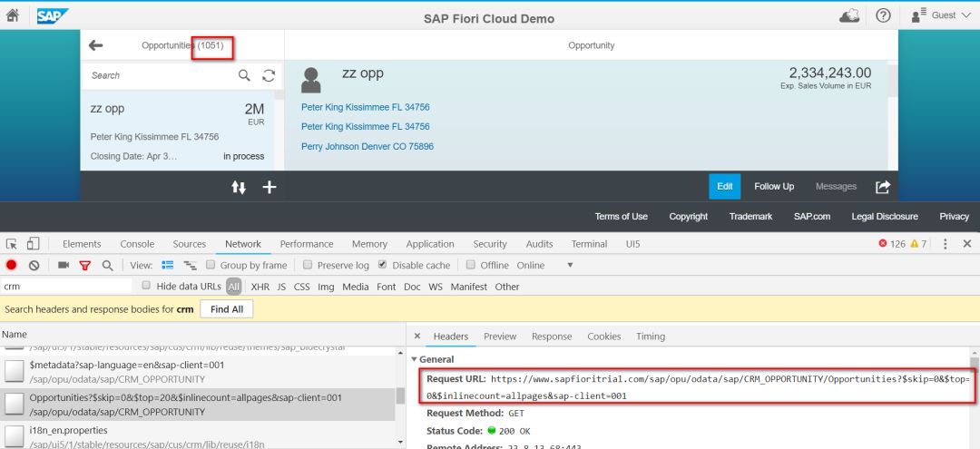
Task: Switch to the Terminal tab
Action: (x=589, y=244)
